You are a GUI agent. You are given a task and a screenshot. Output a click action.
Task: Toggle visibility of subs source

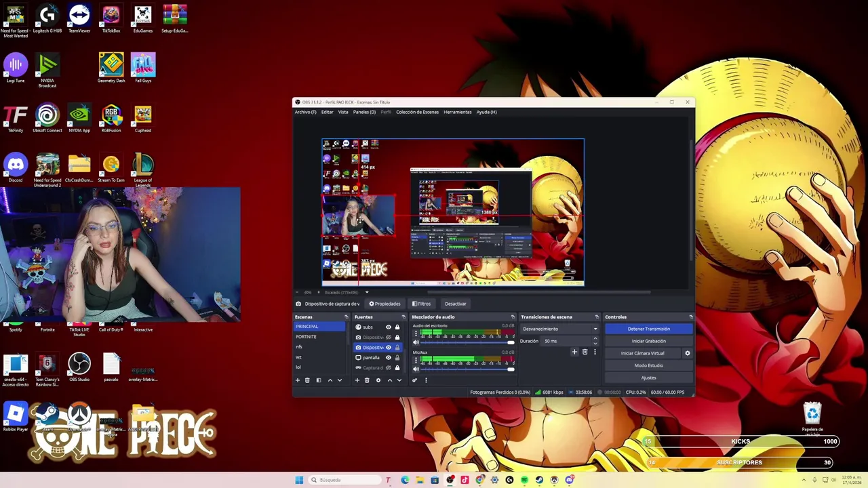pos(389,327)
